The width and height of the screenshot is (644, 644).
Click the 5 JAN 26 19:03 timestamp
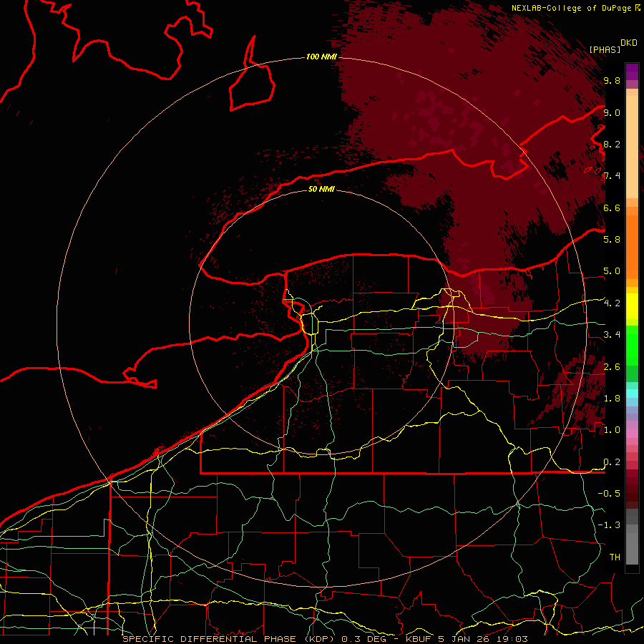(x=483, y=639)
